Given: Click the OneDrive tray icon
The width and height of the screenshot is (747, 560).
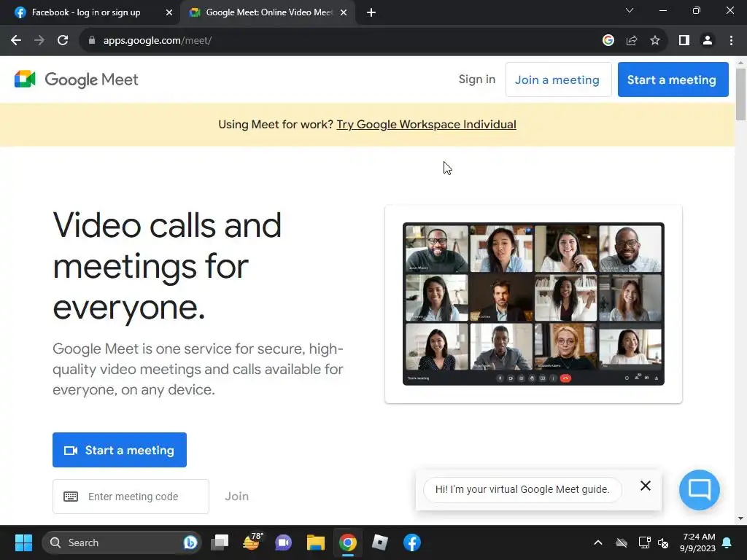Looking at the screenshot, I should tap(622, 542).
